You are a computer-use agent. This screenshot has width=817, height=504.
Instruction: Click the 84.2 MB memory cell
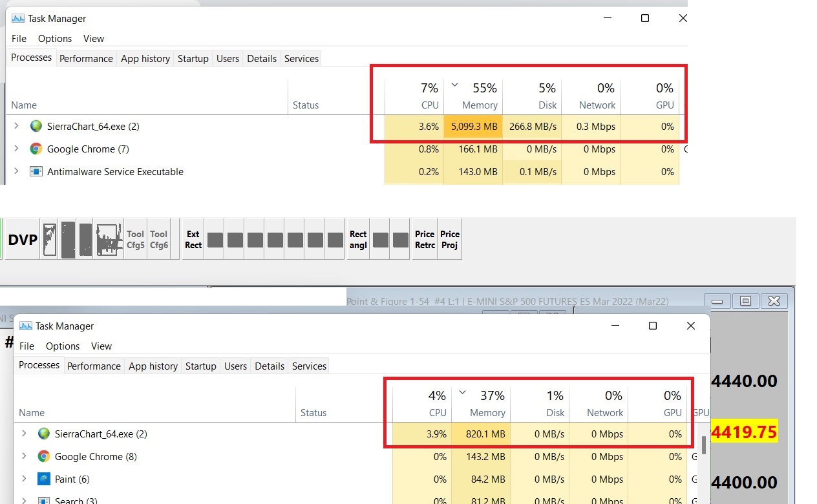481,479
